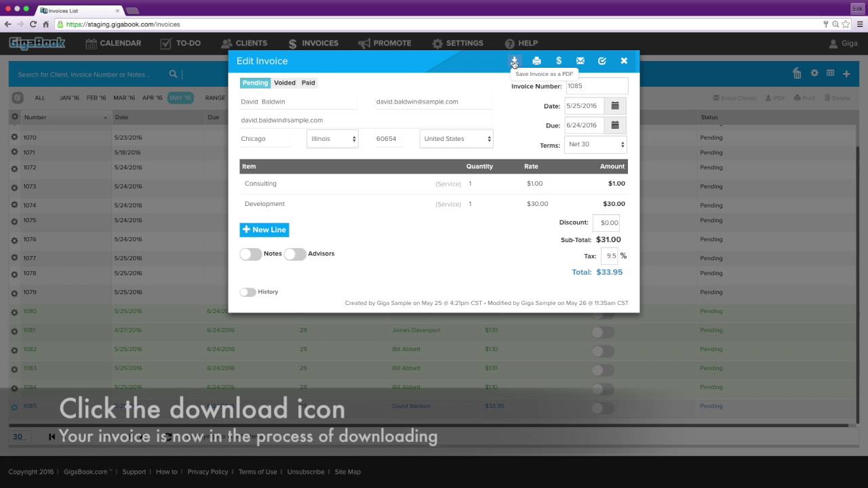Open the gear menu for invoice 1077
The image size is (868, 488).
tap(14, 258)
